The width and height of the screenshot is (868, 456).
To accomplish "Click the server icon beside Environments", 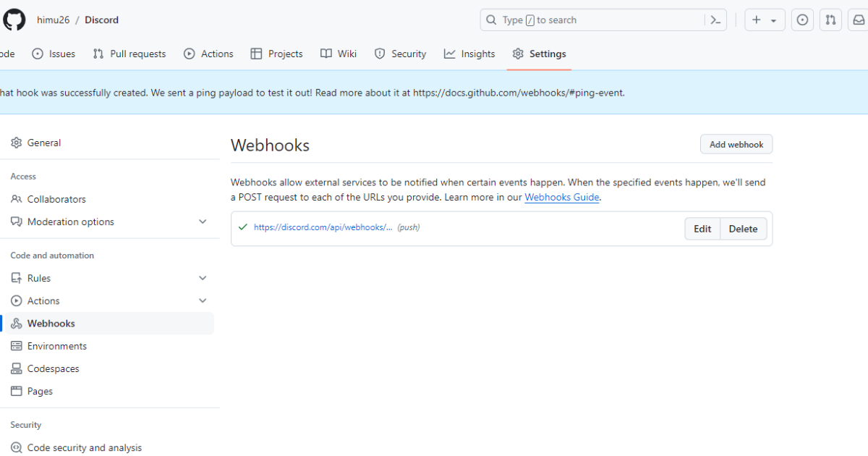I will [16, 346].
